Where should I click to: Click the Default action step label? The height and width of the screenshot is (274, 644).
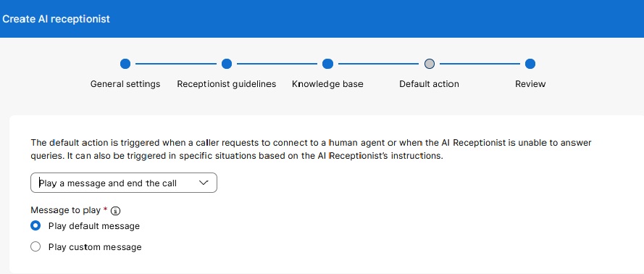point(429,84)
